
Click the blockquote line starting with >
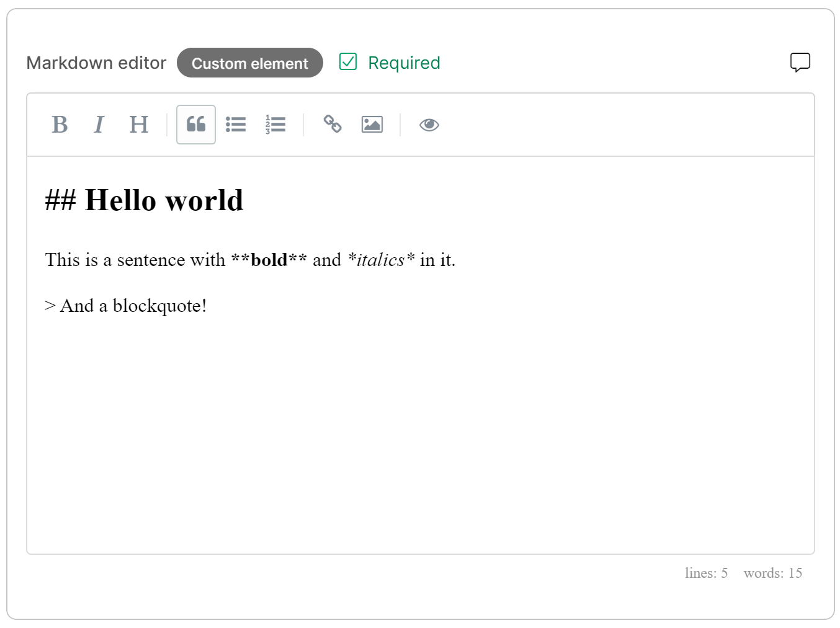(125, 305)
